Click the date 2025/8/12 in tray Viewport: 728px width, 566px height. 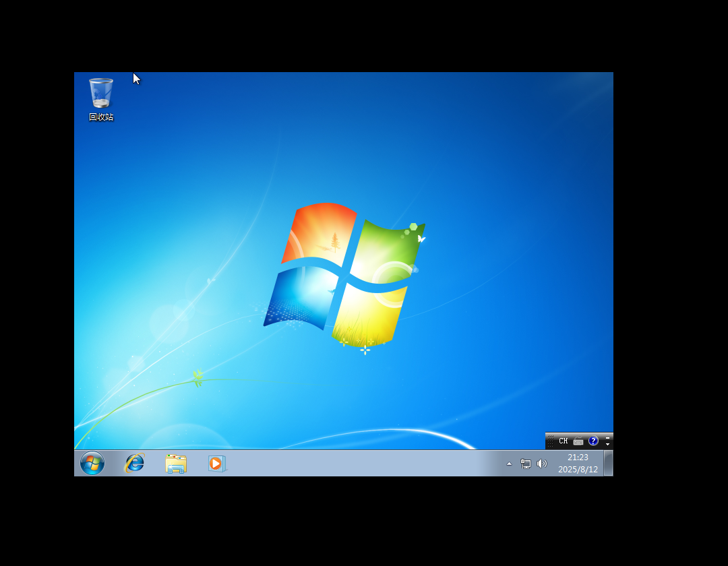(578, 470)
